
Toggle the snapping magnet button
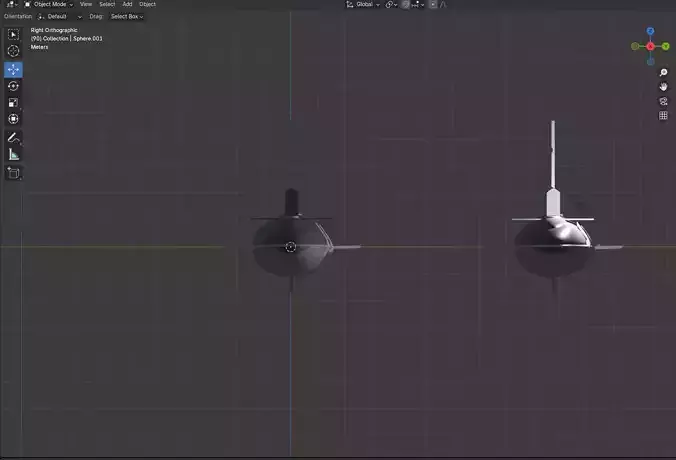coord(405,4)
